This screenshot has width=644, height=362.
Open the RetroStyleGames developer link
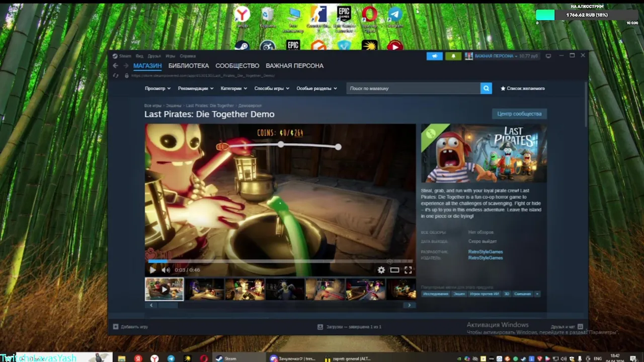pyautogui.click(x=486, y=252)
